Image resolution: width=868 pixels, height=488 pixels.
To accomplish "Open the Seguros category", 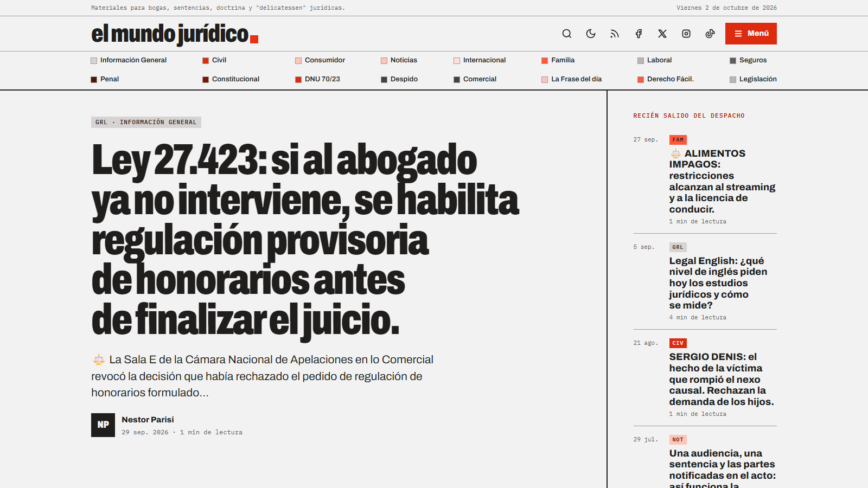I will coord(748,60).
